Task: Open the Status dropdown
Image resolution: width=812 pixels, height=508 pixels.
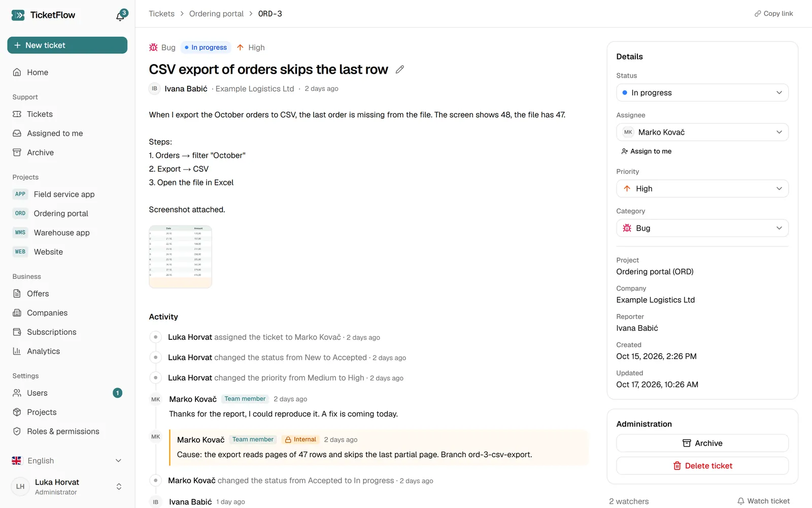Action: (x=702, y=92)
